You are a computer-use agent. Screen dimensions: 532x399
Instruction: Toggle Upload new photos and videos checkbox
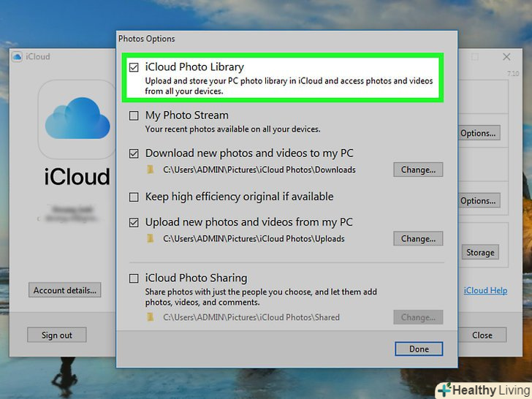[134, 223]
